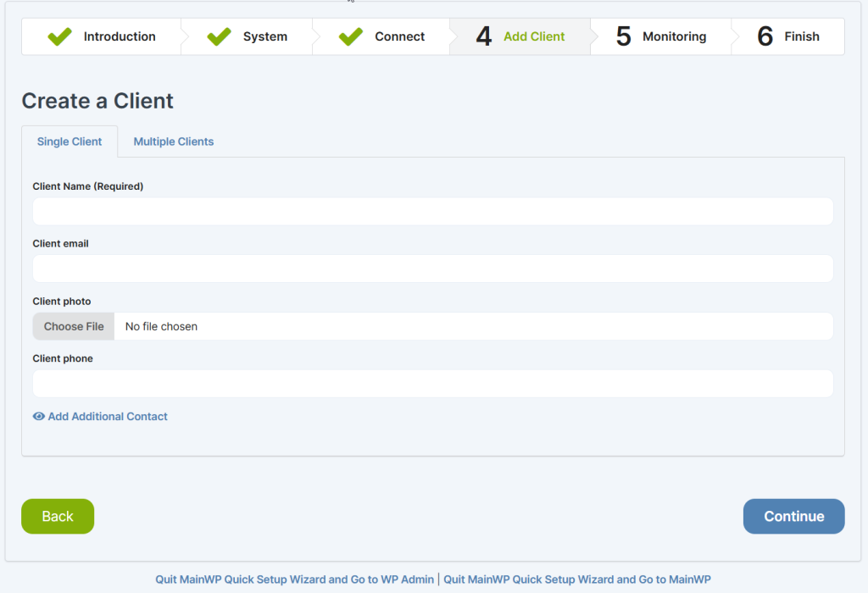
Task: Click Quit Wizard and Go to MainWP
Action: pyautogui.click(x=577, y=579)
